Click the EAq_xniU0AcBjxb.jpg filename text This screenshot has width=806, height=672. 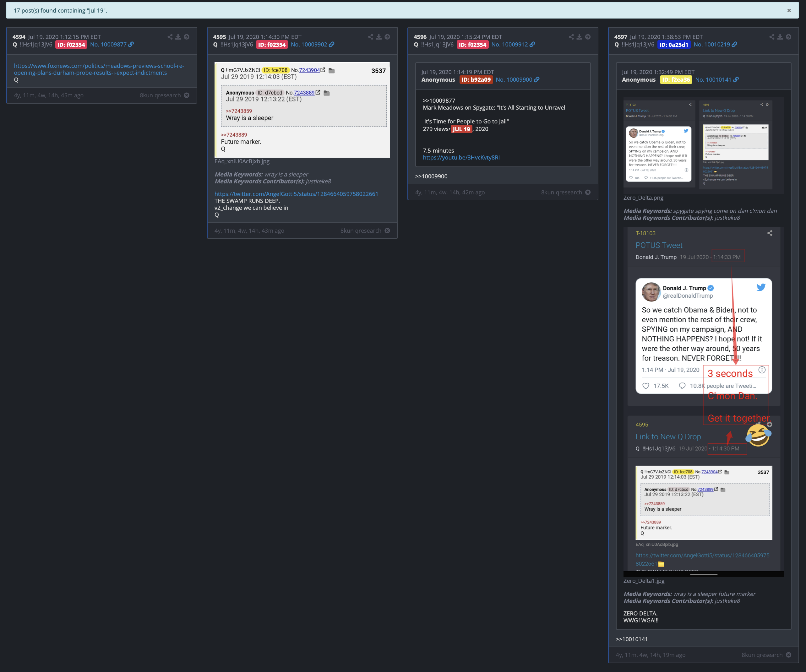pos(242,161)
